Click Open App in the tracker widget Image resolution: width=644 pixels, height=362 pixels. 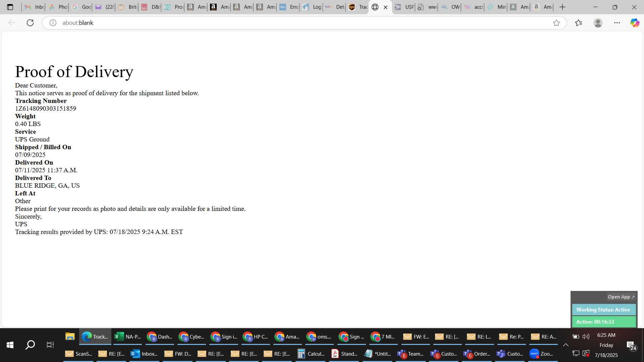pyautogui.click(x=621, y=297)
